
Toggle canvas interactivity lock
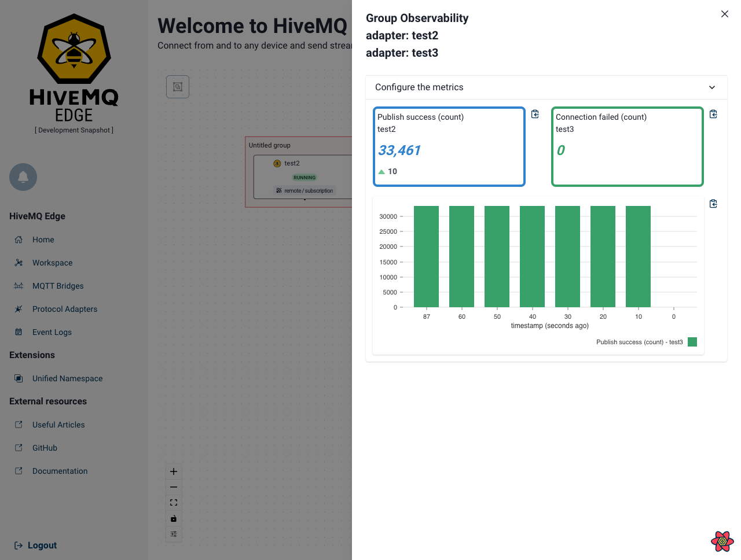pos(174,518)
